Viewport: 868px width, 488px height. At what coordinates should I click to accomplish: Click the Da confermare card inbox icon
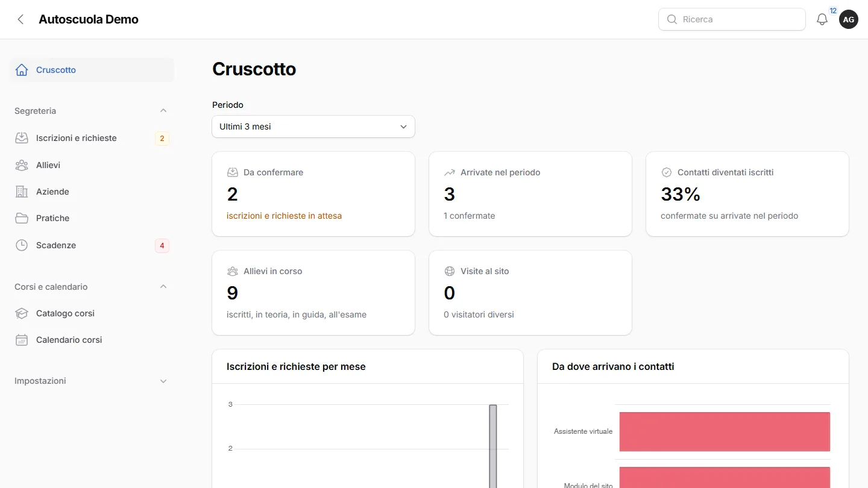coord(233,172)
